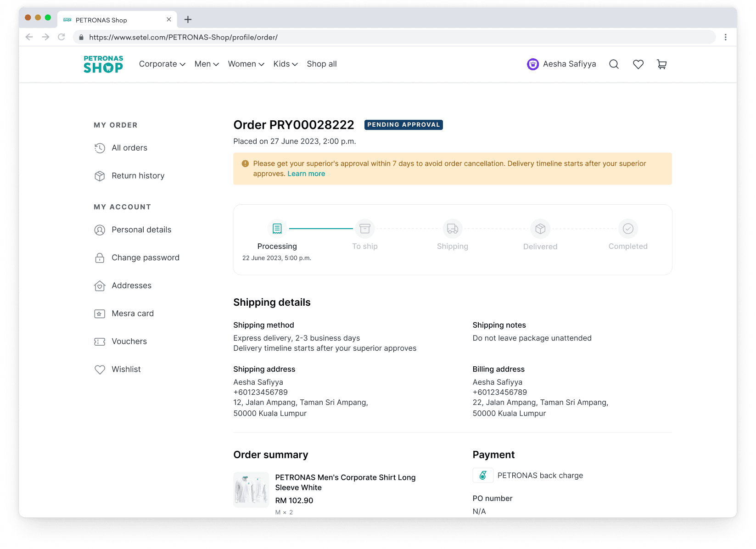Click billing address '22, Jalan Ampang' line
Image resolution: width=756 pixels, height=549 pixels.
click(x=540, y=403)
